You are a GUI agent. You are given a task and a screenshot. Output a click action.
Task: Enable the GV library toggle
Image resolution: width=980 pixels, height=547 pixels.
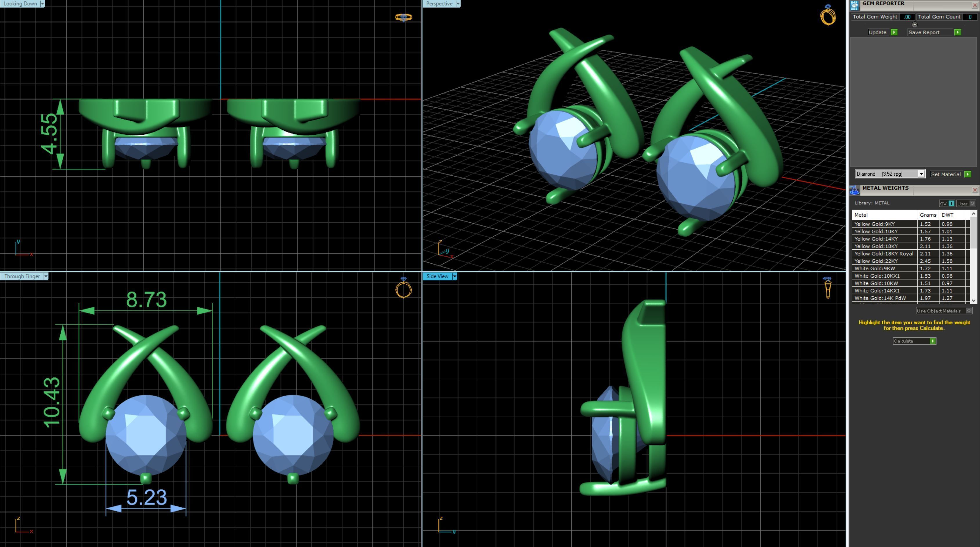(947, 204)
